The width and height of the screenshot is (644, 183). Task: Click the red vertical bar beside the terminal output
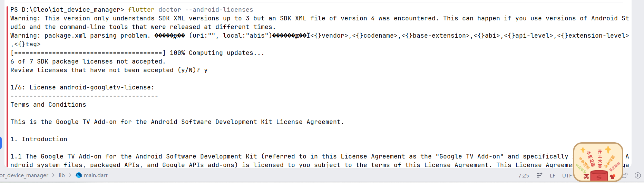7,86
